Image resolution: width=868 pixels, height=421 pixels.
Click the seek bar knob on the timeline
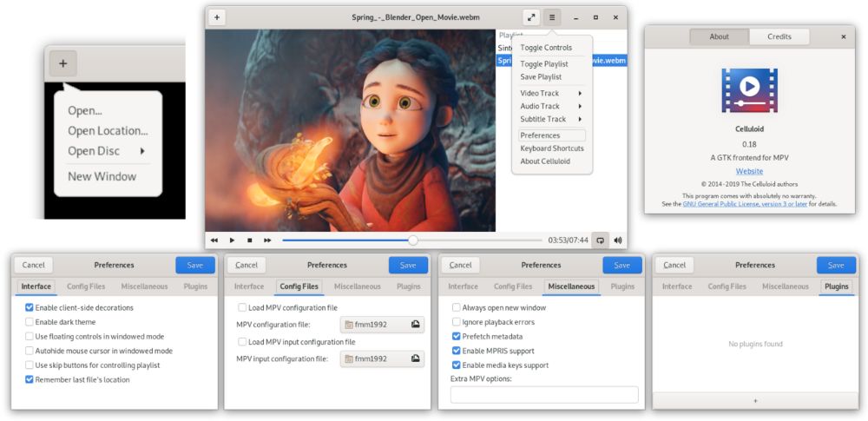click(413, 240)
